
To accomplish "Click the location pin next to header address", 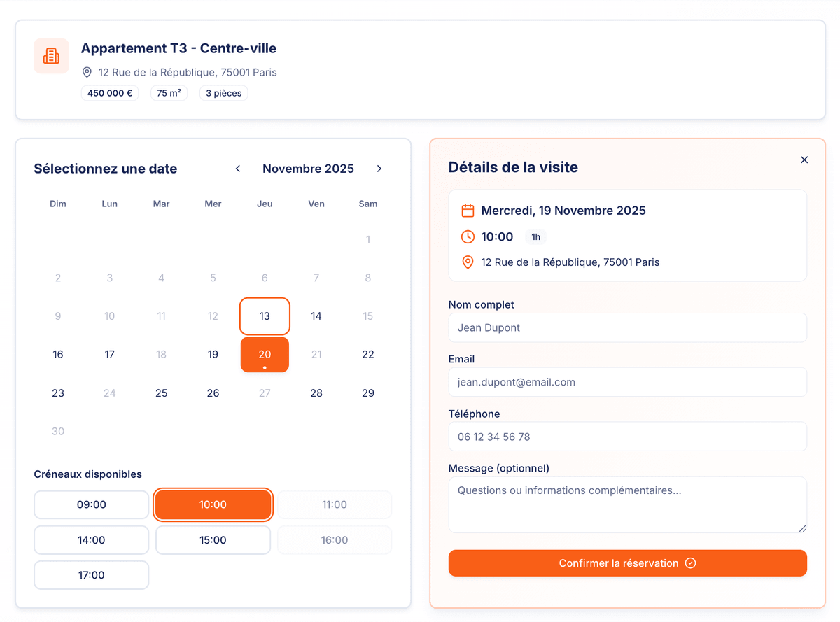I will tap(87, 72).
